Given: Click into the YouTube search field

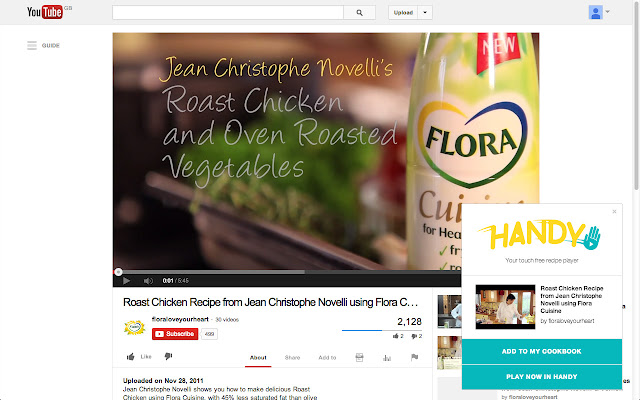Looking at the screenshot, I should tap(228, 13).
